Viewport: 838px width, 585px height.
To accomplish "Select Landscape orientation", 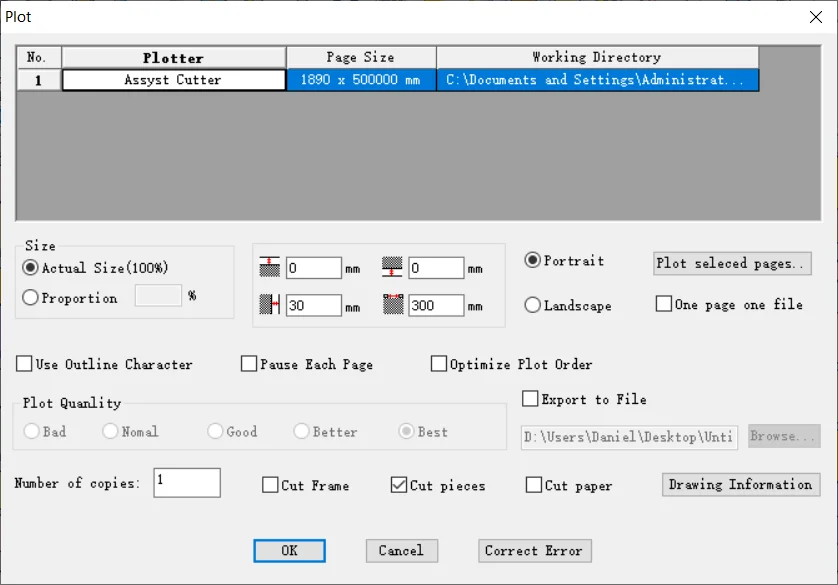I will pyautogui.click(x=531, y=306).
